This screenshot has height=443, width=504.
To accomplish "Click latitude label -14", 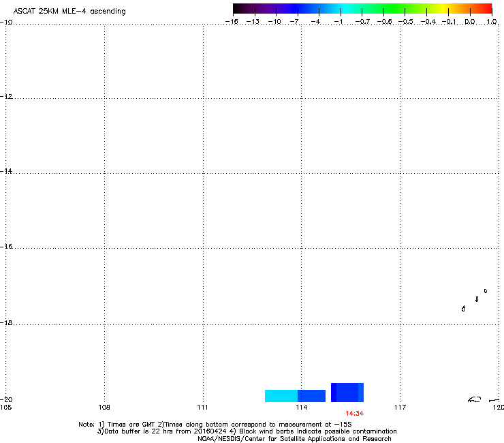I will 6,171.
